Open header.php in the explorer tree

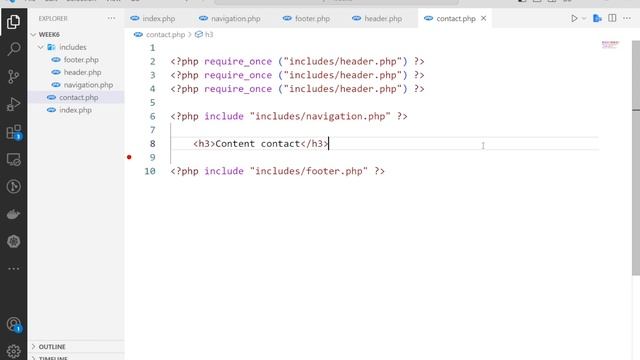coord(82,72)
